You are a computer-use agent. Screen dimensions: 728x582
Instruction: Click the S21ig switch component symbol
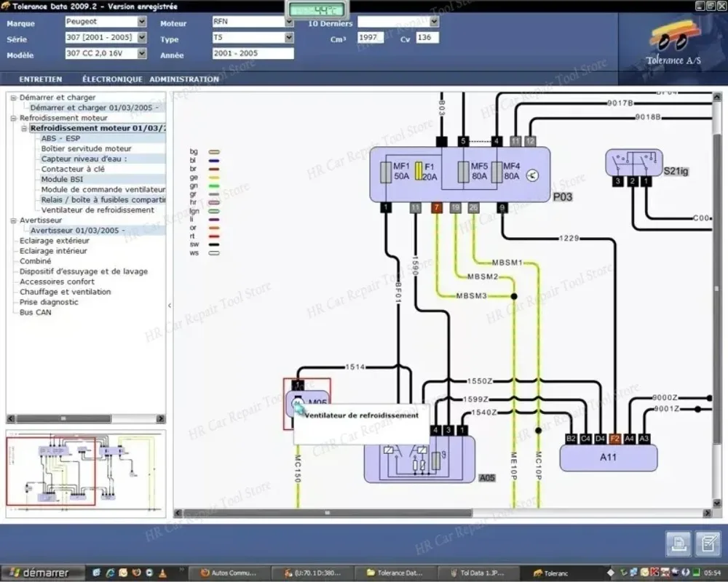(633, 163)
